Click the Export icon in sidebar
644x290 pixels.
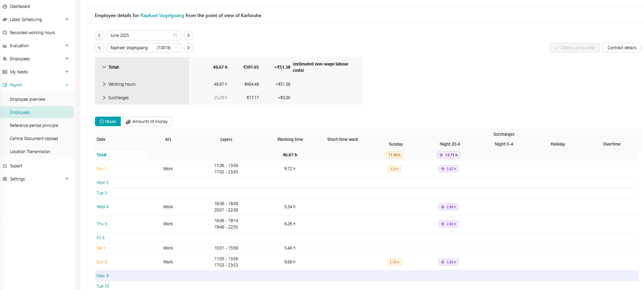[x=5, y=166]
